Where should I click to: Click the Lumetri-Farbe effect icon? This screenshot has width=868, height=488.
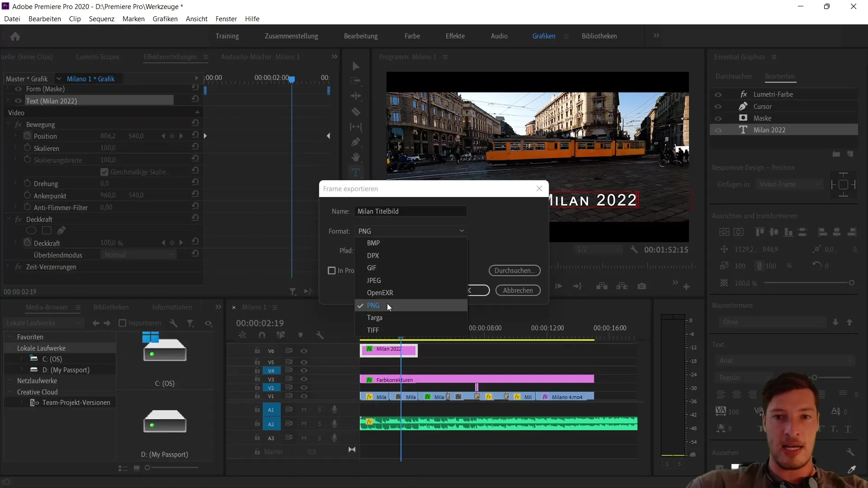743,94
